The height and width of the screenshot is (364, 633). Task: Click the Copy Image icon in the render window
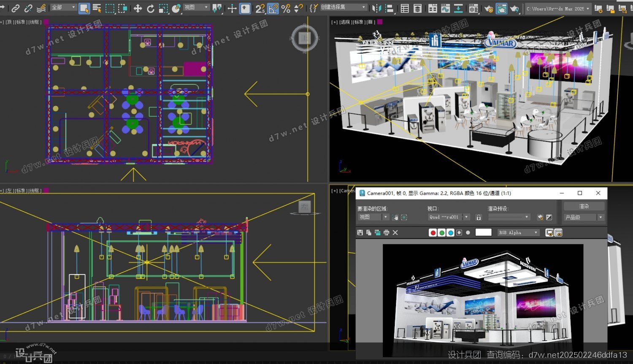coord(369,232)
